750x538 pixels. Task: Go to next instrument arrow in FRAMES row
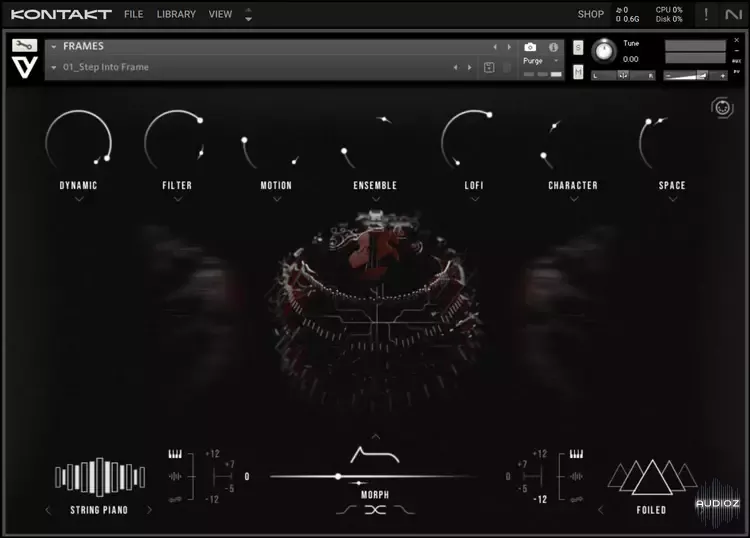click(509, 47)
